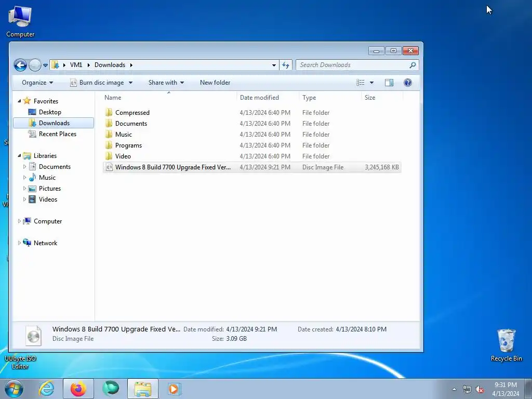This screenshot has width=532, height=399.
Task: Click the VM1 breadcrumb segment
Action: (x=76, y=65)
